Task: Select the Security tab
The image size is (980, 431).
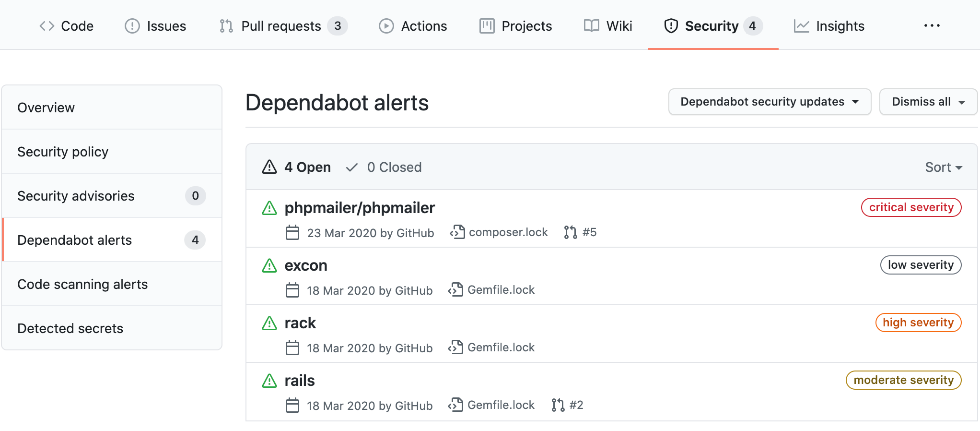Action: (713, 26)
